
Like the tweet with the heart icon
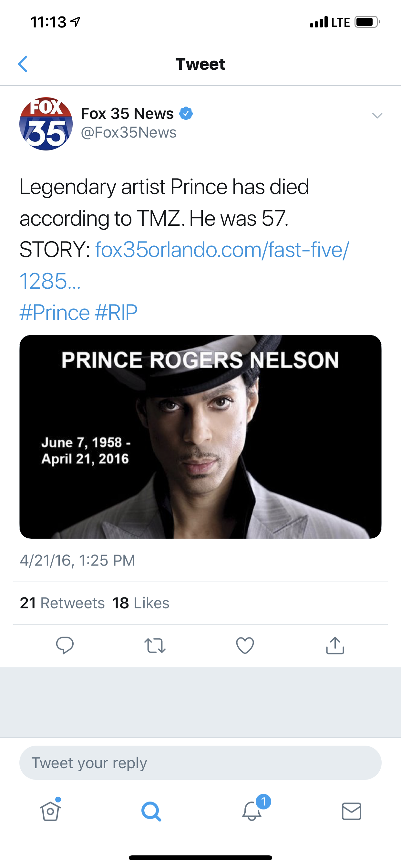coord(245,646)
